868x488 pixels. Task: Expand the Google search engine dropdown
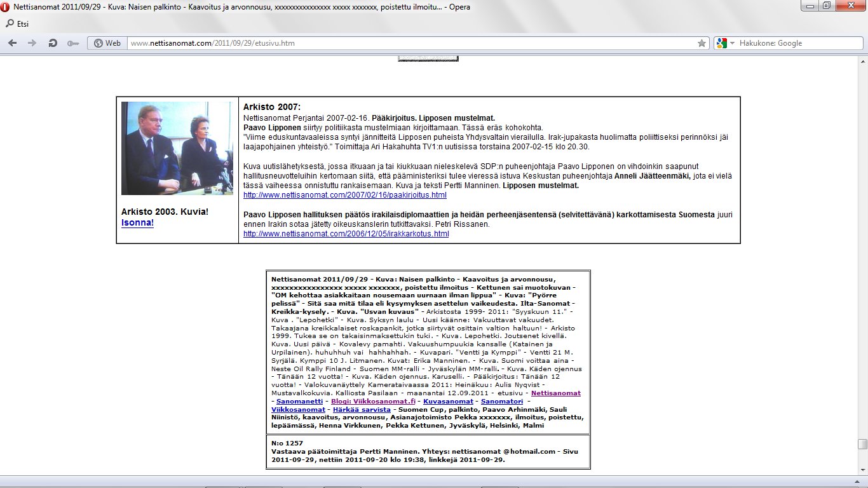pyautogui.click(x=725, y=43)
